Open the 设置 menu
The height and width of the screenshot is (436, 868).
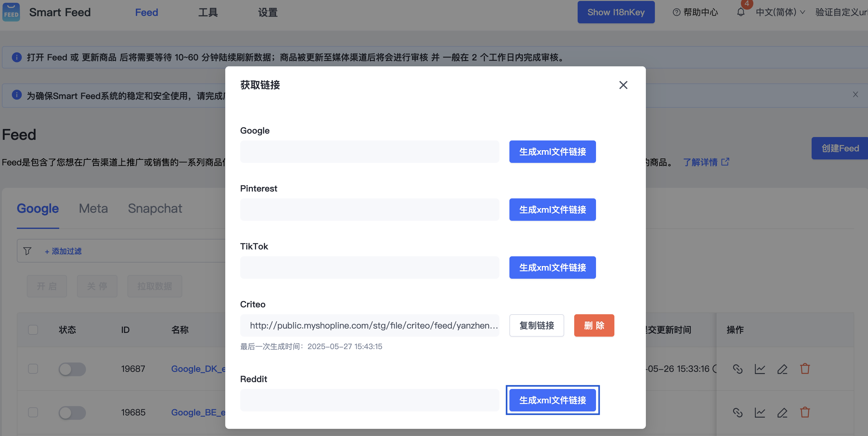coord(268,12)
